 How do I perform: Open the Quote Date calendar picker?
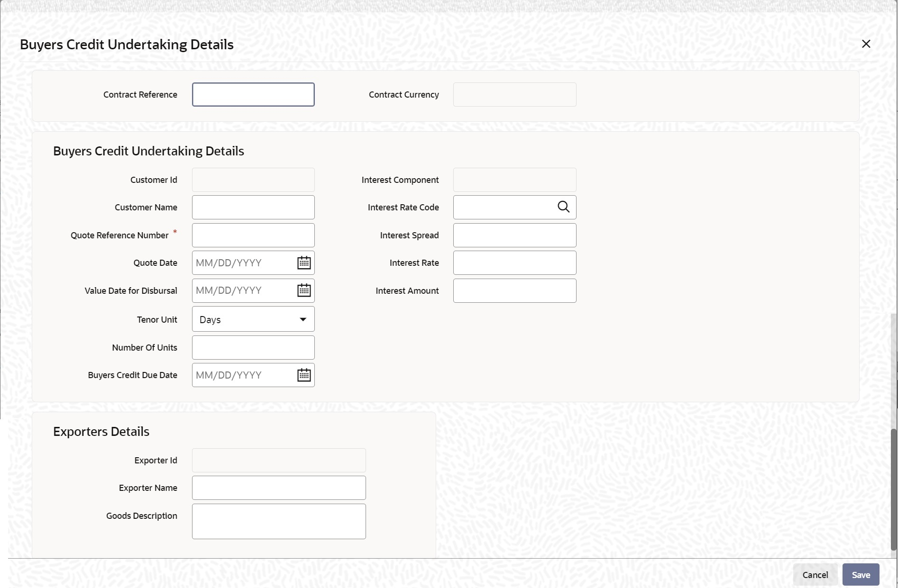click(304, 262)
